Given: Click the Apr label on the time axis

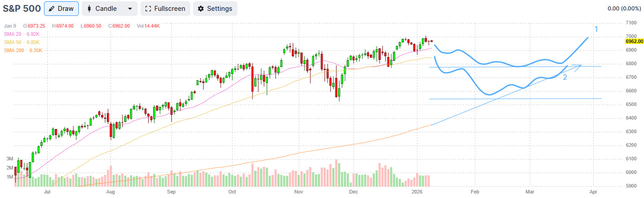Looking at the screenshot, I should [x=594, y=192].
